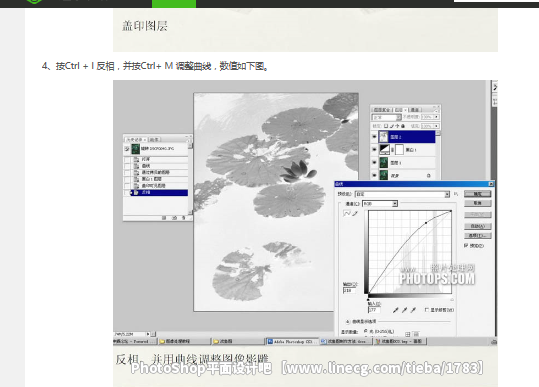Toggle visibility eye of the top selected layer
Screen dimensions: 539x387
coord(374,137)
